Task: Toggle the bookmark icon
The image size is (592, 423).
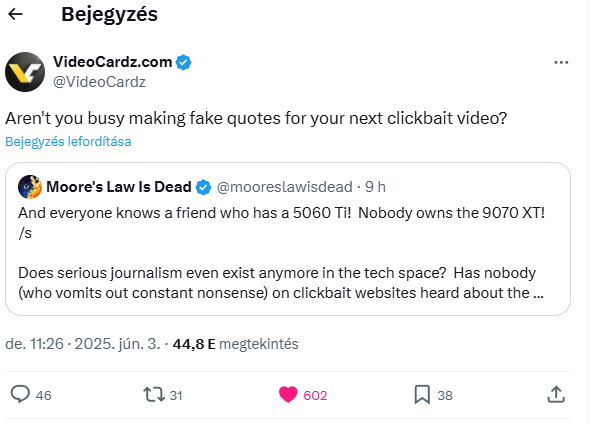Action: click(x=422, y=395)
